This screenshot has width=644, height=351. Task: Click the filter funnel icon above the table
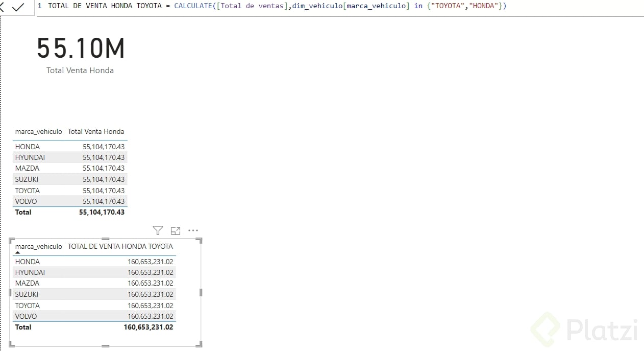click(x=158, y=230)
